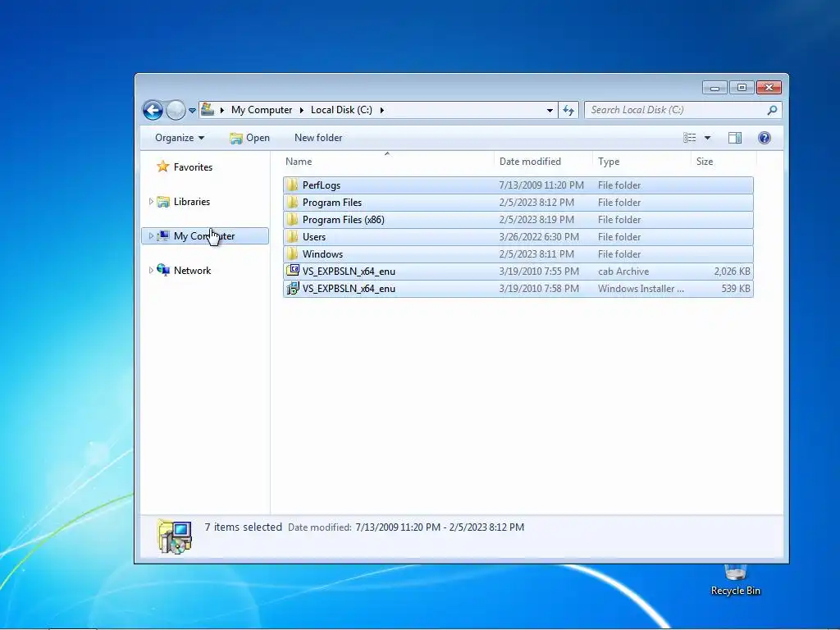Open the Help button
This screenshot has width=840, height=630.
point(765,138)
